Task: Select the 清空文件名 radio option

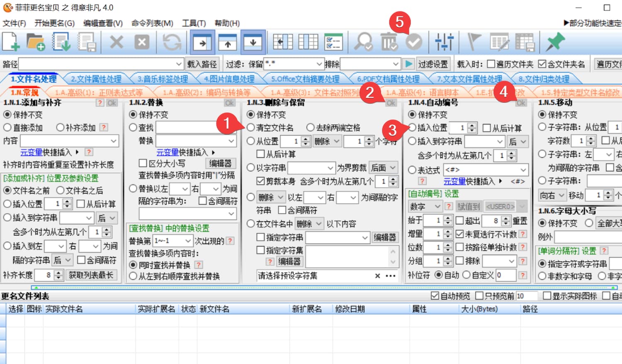Action: point(251,128)
